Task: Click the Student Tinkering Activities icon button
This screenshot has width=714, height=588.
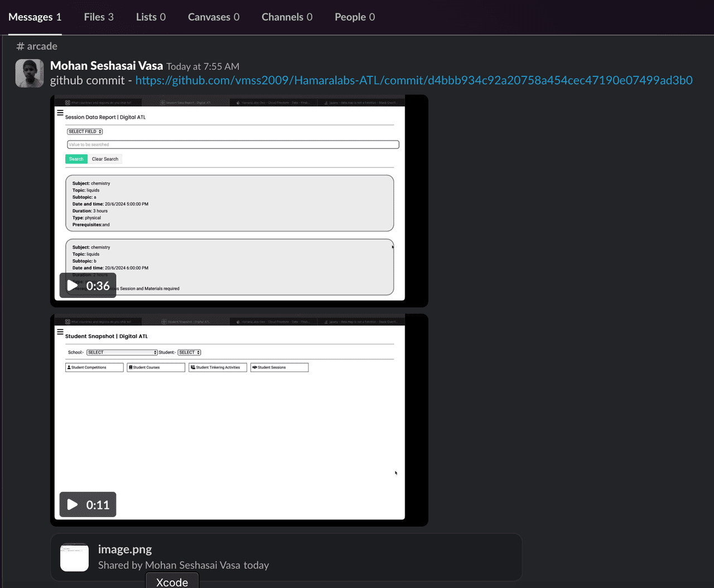Action: click(218, 368)
